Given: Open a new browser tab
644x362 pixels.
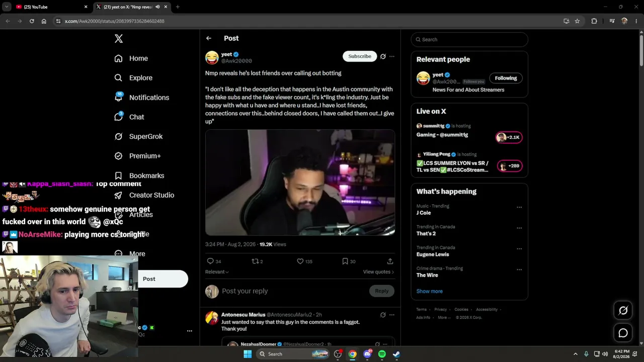Looking at the screenshot, I should tap(178, 7).
